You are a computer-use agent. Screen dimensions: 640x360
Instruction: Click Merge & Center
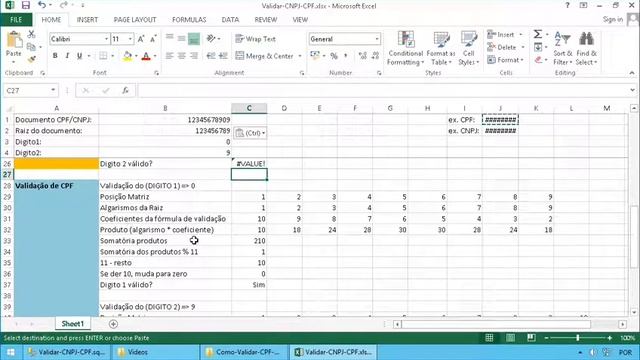264,56
